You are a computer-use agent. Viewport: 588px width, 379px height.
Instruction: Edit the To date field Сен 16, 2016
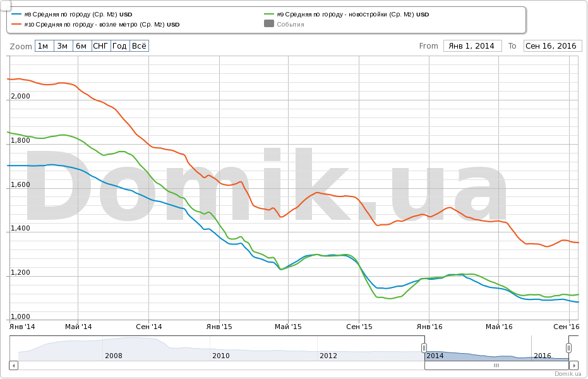pos(553,45)
